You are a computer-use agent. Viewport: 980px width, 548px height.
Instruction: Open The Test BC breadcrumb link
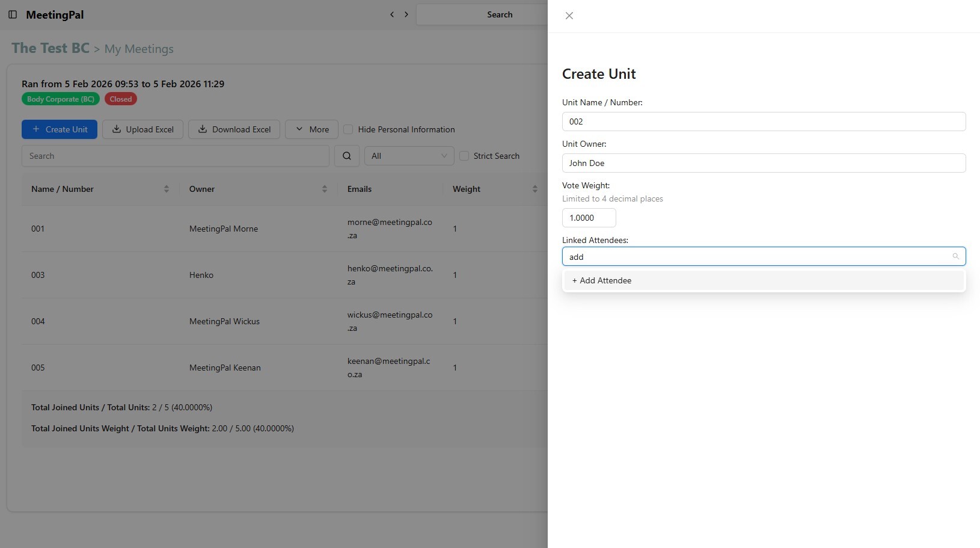[x=51, y=48]
